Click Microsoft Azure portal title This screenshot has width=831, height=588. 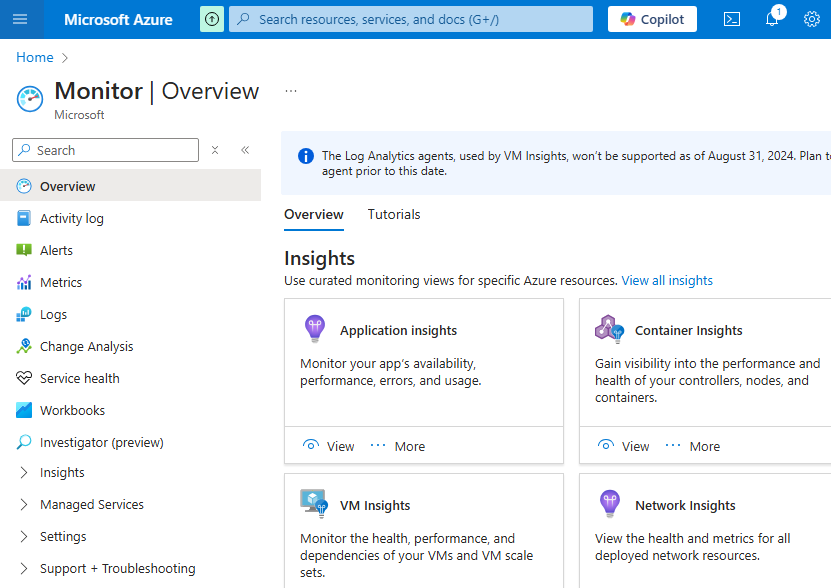tap(118, 20)
